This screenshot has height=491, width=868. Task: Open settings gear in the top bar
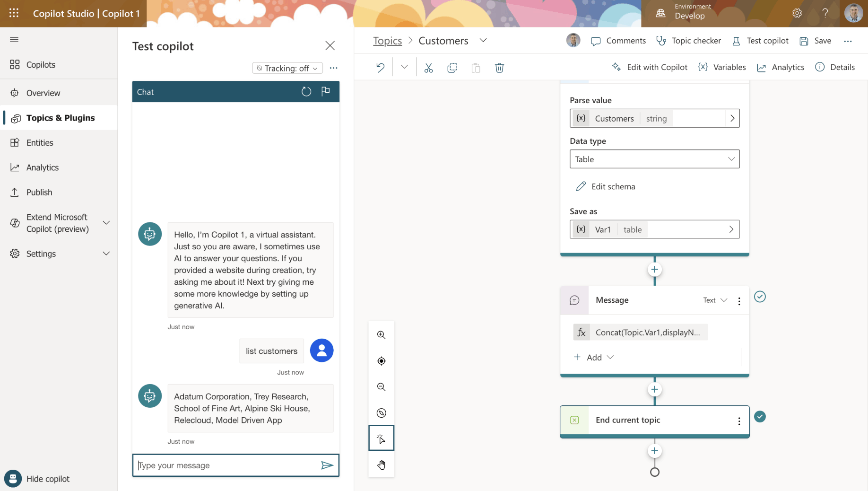point(797,13)
